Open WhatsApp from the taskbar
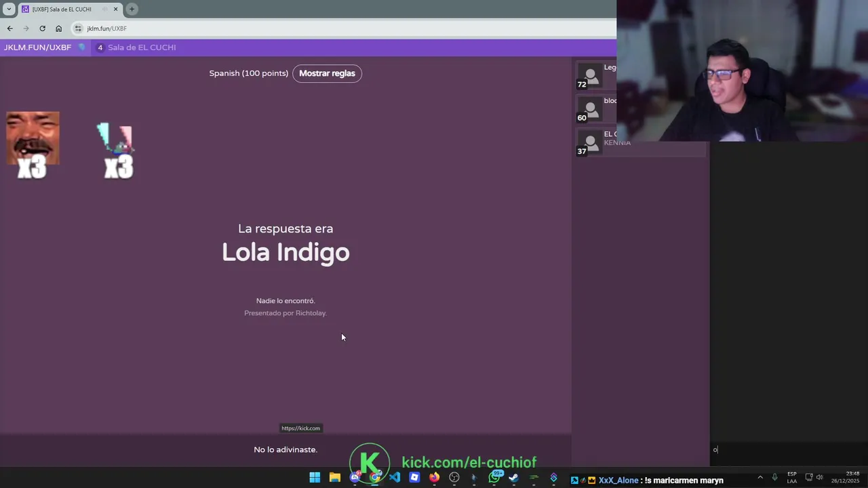This screenshot has height=488, width=868. (x=494, y=478)
